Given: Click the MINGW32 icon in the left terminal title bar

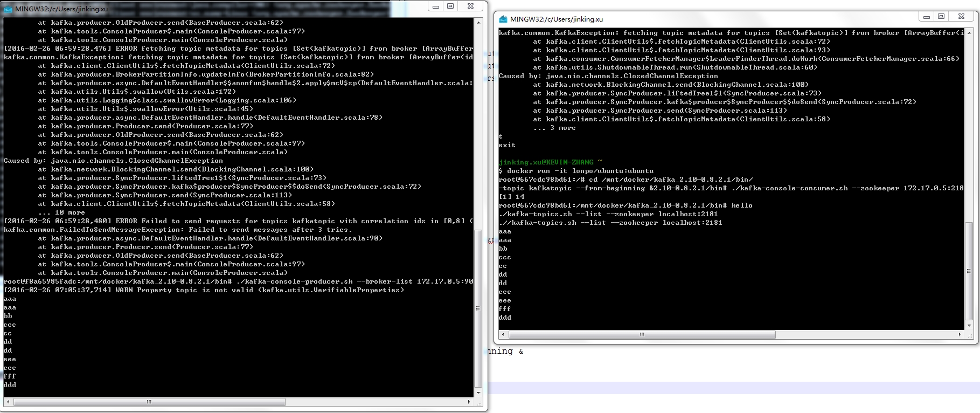Looking at the screenshot, I should (x=8, y=9).
